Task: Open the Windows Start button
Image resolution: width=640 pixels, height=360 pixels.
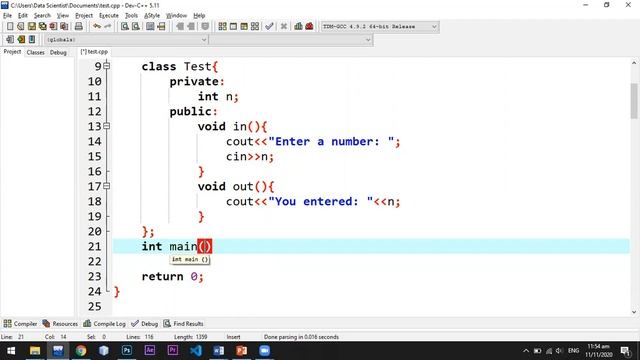Action: [x=11, y=351]
